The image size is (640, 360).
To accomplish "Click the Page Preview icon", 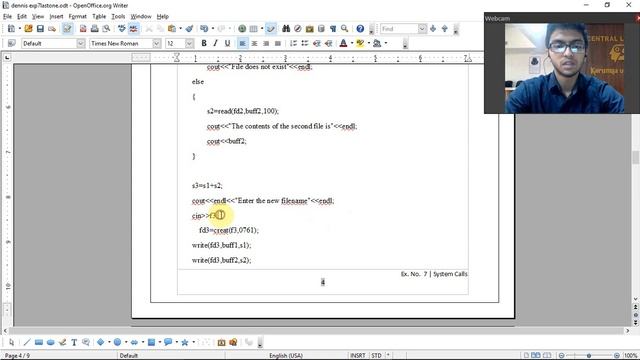I will 107,29.
